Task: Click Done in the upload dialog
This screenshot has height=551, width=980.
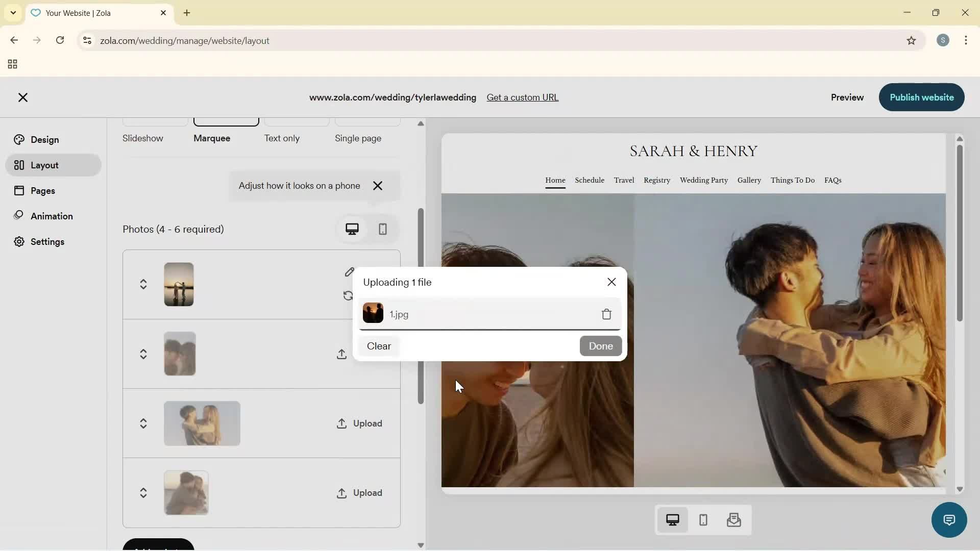Action: point(600,346)
